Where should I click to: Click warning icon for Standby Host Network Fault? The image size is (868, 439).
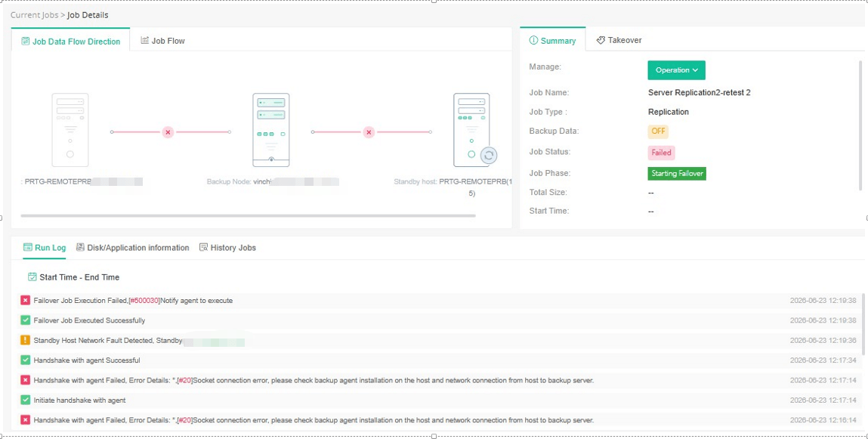25,340
